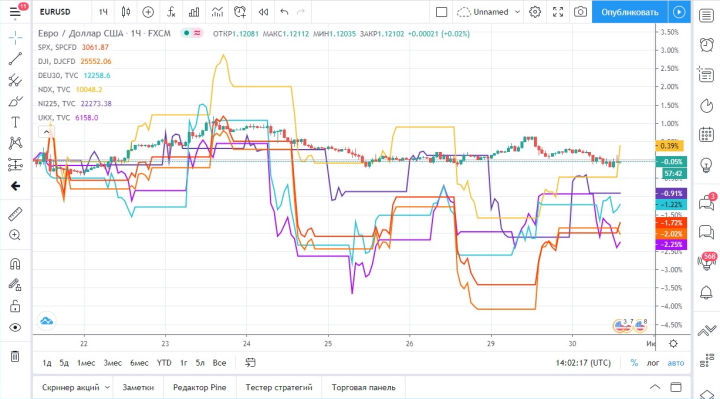
Task: Click the play stream button
Action: (x=679, y=12)
